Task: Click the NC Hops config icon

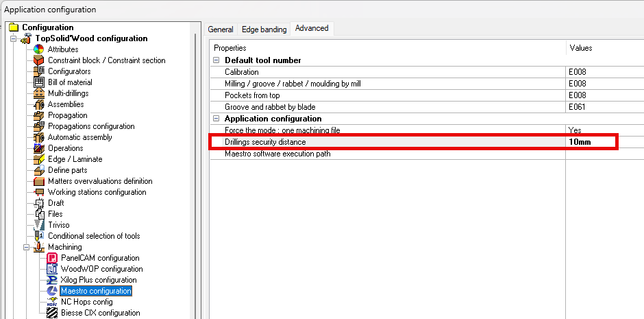Action: [x=52, y=302]
